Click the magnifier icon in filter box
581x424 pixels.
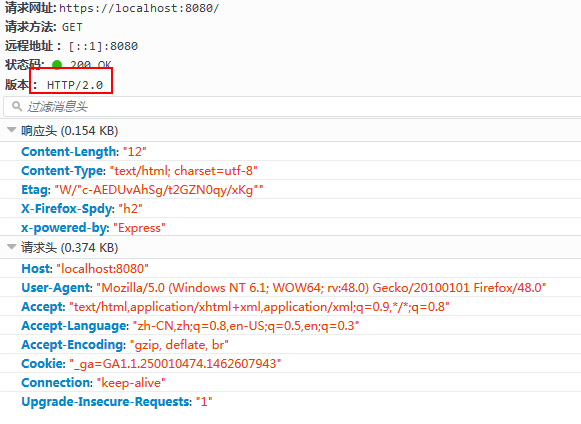tap(17, 106)
